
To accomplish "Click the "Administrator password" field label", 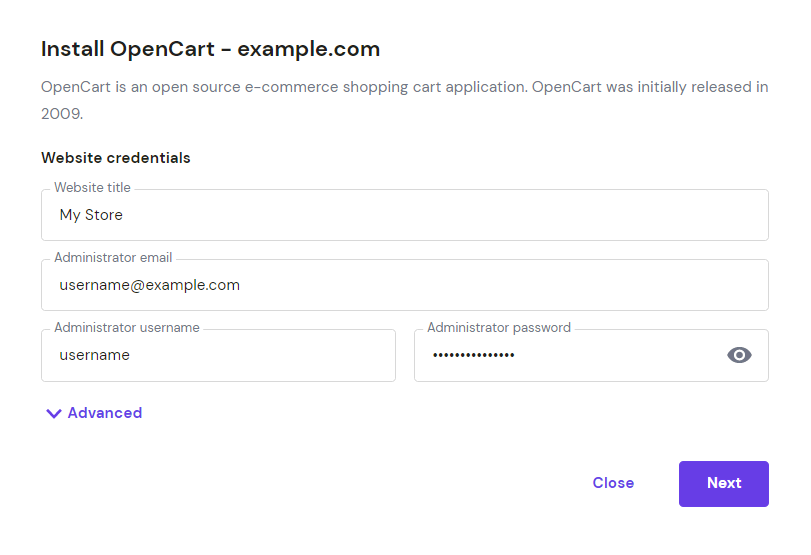I will click(x=499, y=327).
